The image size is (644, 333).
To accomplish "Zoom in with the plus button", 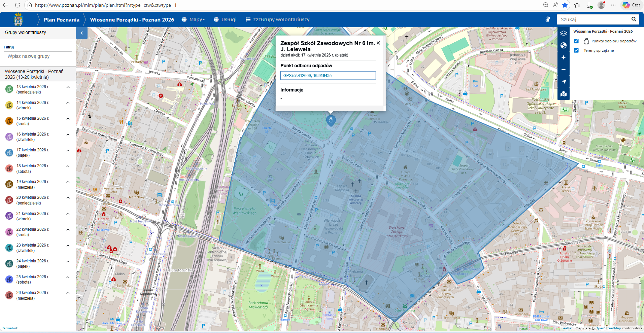I will click(x=564, y=58).
